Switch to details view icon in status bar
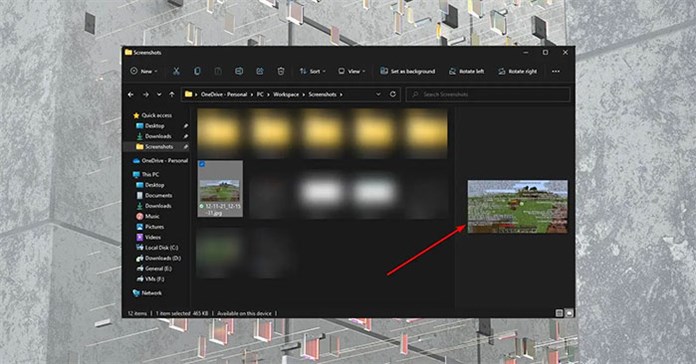The height and width of the screenshot is (364, 696). (559, 313)
